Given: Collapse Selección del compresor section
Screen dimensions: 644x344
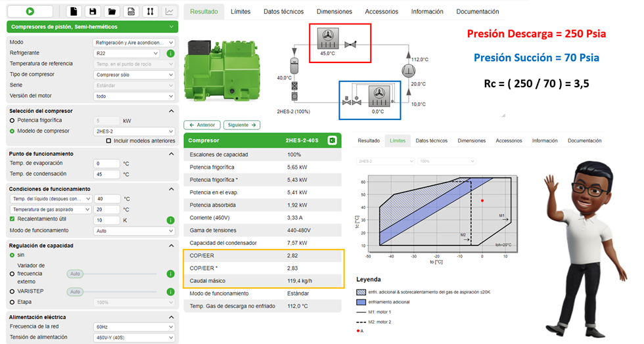Looking at the screenshot, I should [172, 111].
